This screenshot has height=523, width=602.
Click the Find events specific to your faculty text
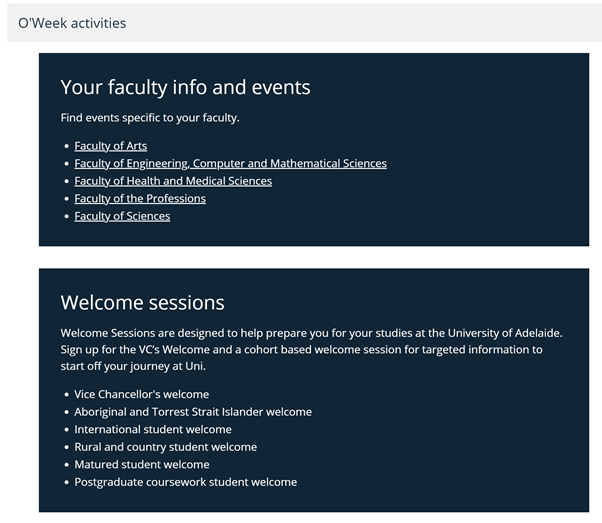[x=150, y=118]
